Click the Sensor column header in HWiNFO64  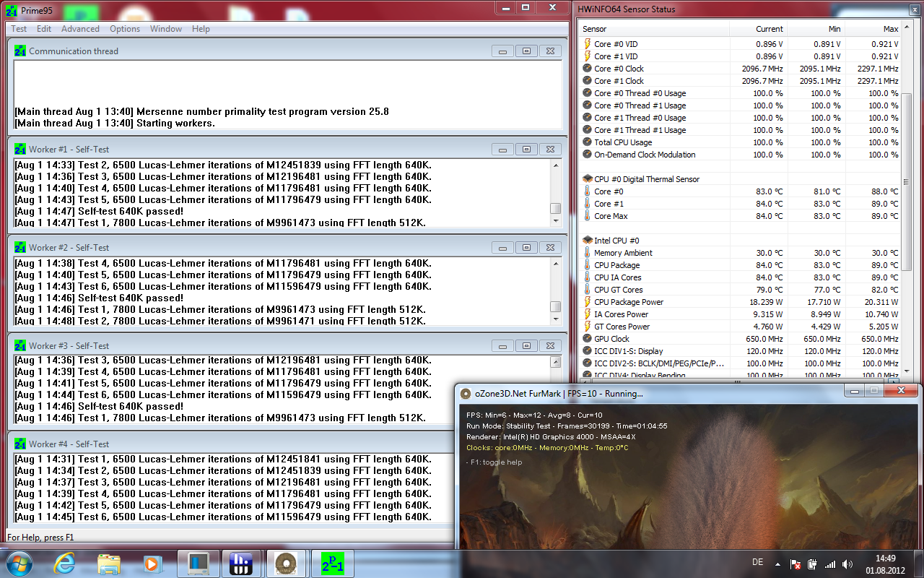[x=655, y=29]
